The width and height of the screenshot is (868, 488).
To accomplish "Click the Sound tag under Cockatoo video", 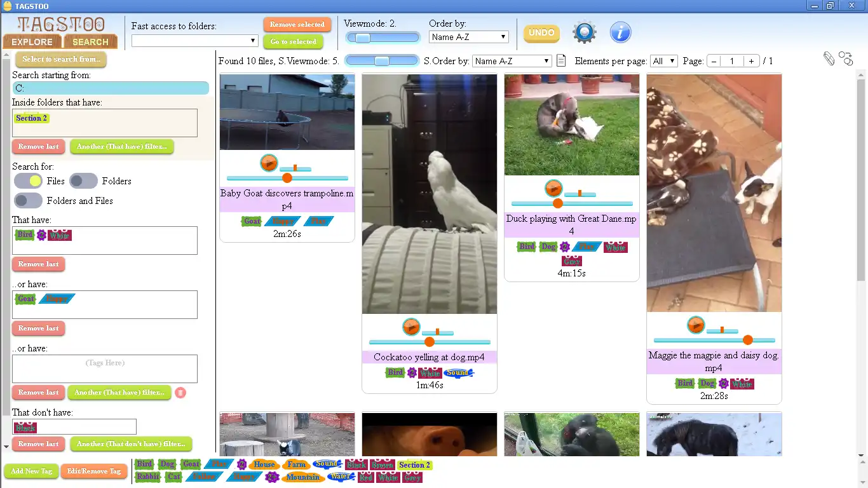I will (458, 373).
